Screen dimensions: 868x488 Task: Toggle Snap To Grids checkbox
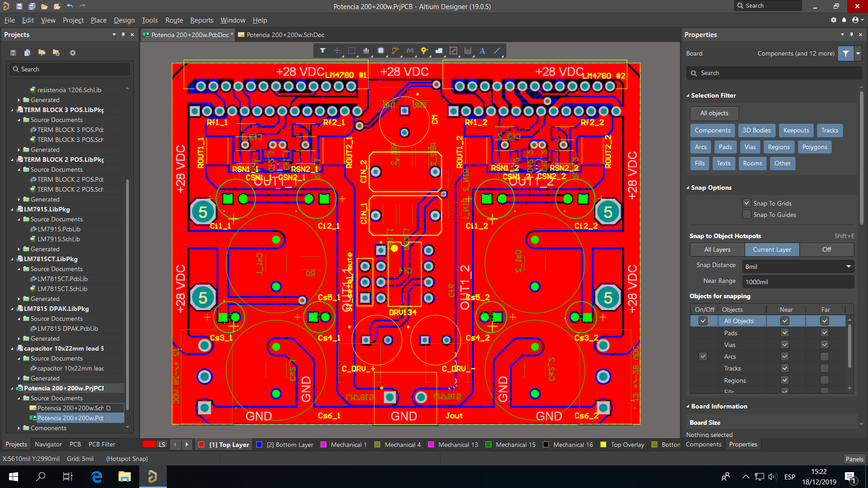pyautogui.click(x=747, y=203)
